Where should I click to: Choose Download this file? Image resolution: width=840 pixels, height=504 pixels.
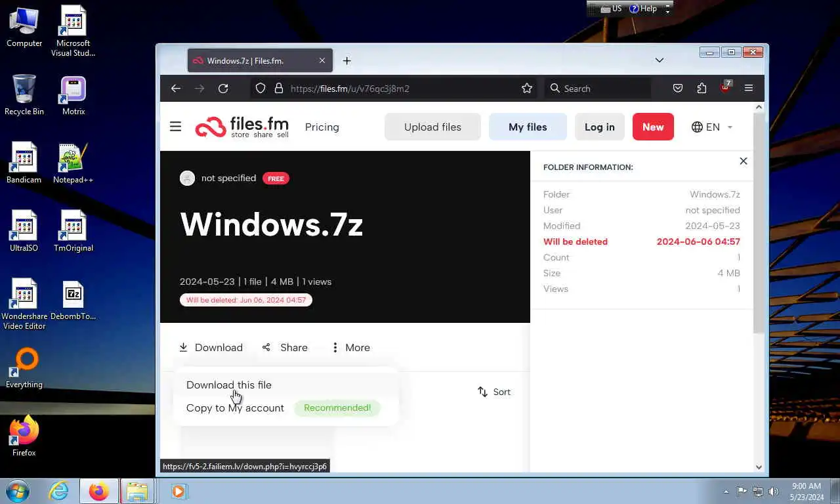[x=228, y=385]
